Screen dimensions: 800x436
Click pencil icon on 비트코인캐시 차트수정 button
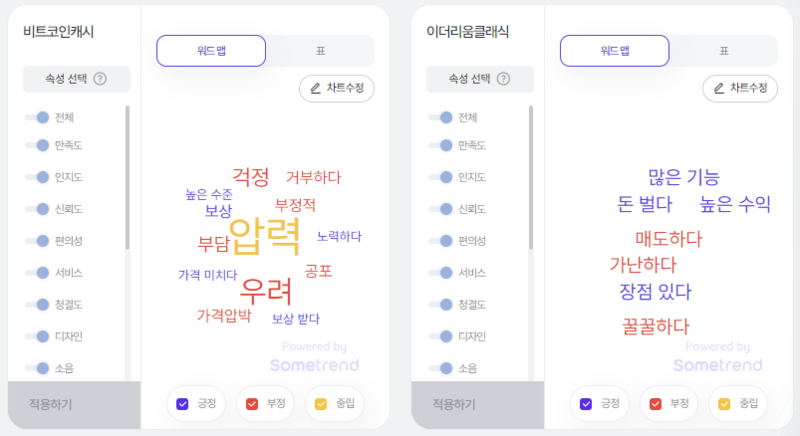[316, 88]
